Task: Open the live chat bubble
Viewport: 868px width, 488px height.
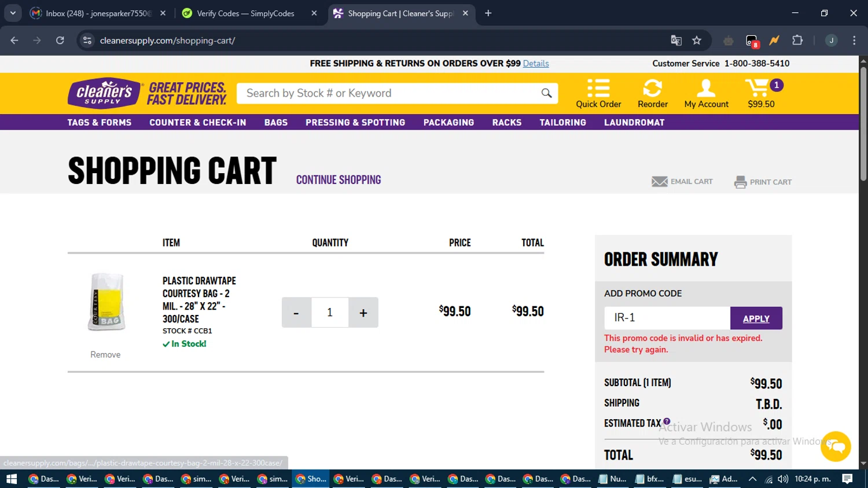Action: (x=836, y=446)
